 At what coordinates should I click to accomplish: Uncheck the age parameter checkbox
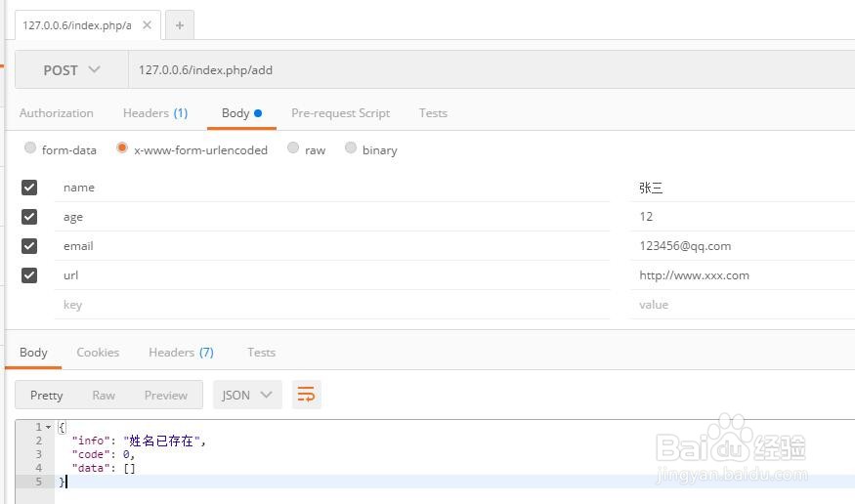coord(29,217)
